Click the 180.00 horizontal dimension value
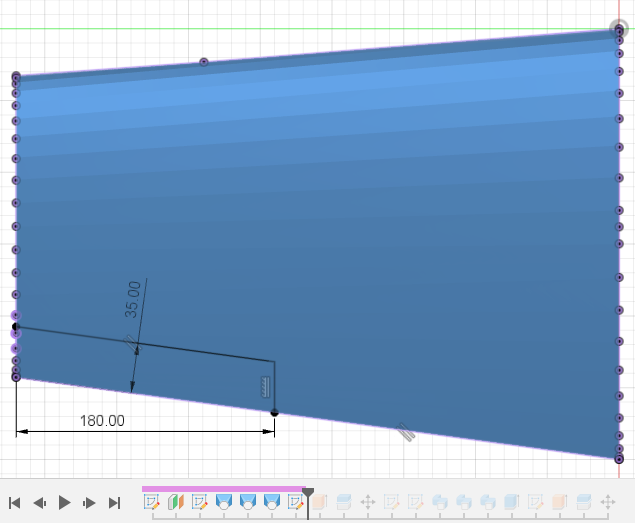Image resolution: width=635 pixels, height=523 pixels. [x=102, y=421]
